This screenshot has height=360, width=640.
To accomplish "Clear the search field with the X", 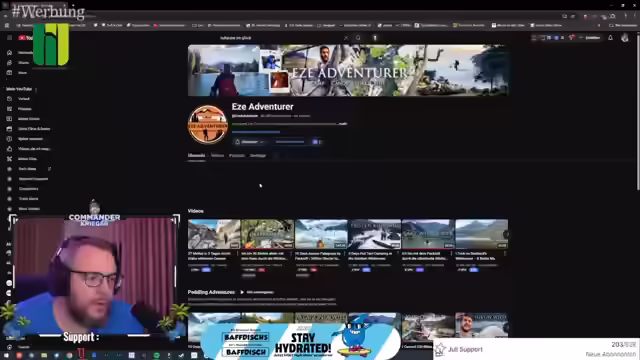I will (346, 38).
